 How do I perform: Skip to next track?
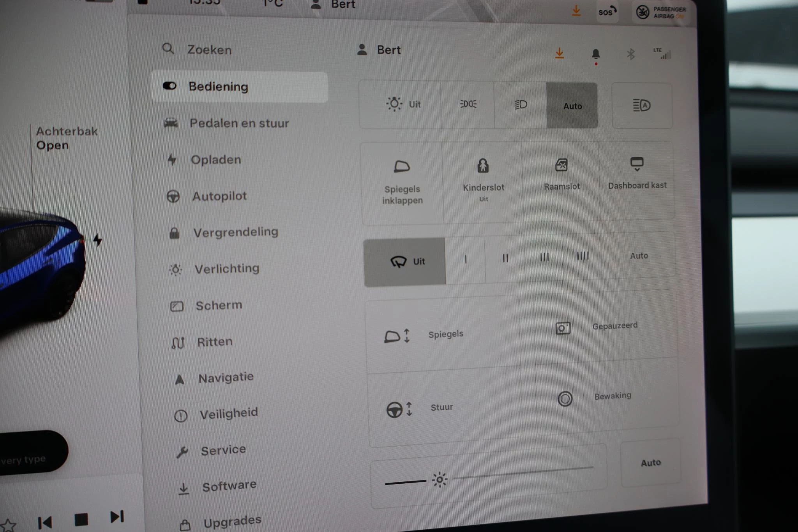coord(117,517)
